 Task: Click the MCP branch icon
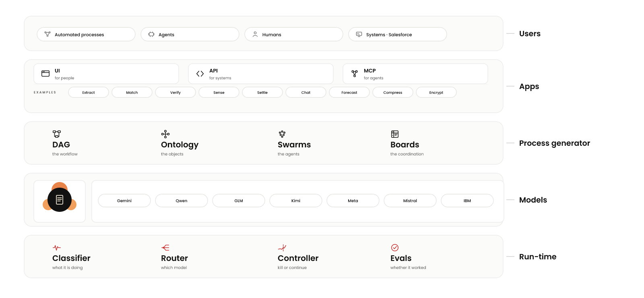pyautogui.click(x=355, y=74)
